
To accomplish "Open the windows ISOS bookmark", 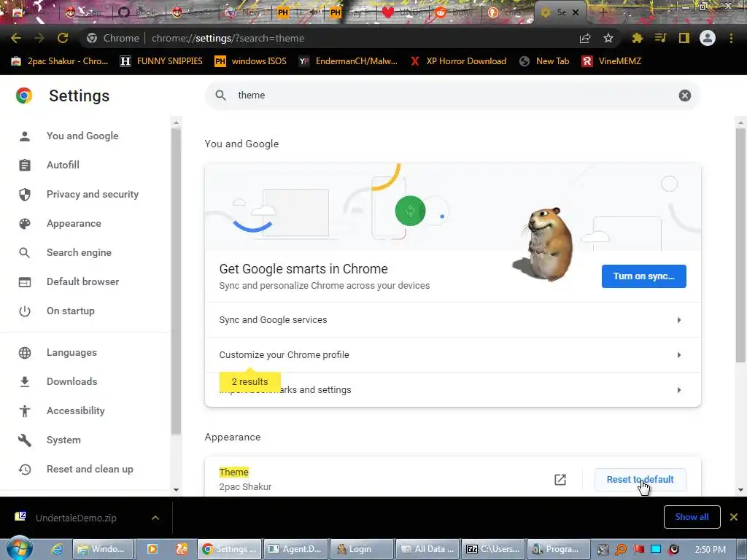I will (x=251, y=61).
